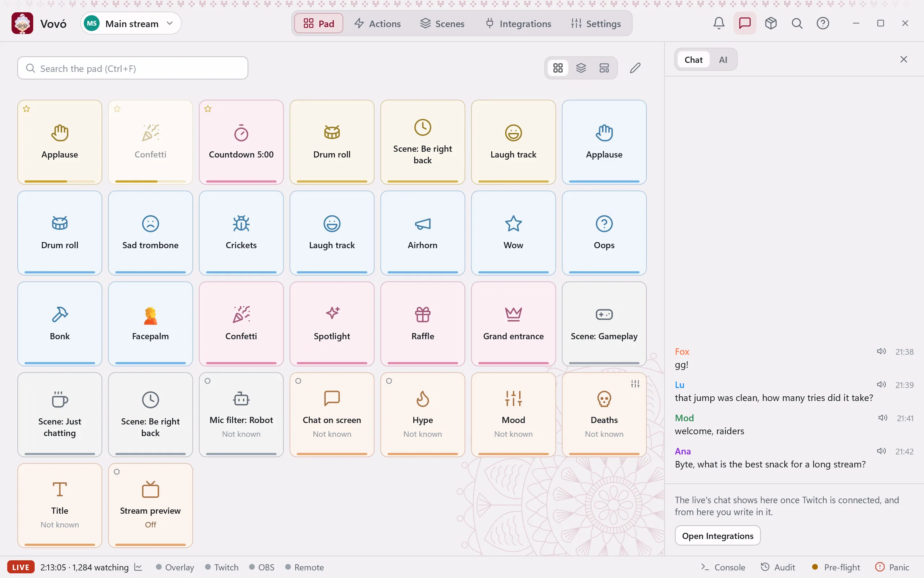The height and width of the screenshot is (578, 924).
Task: Open Pre-flight checks
Action: [836, 567]
